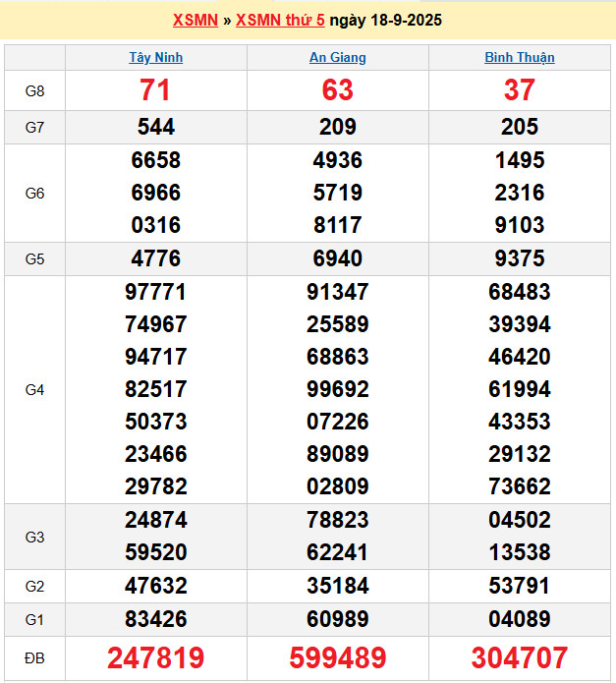Select the red G8 number 71
The image size is (616, 683).
click(x=155, y=90)
